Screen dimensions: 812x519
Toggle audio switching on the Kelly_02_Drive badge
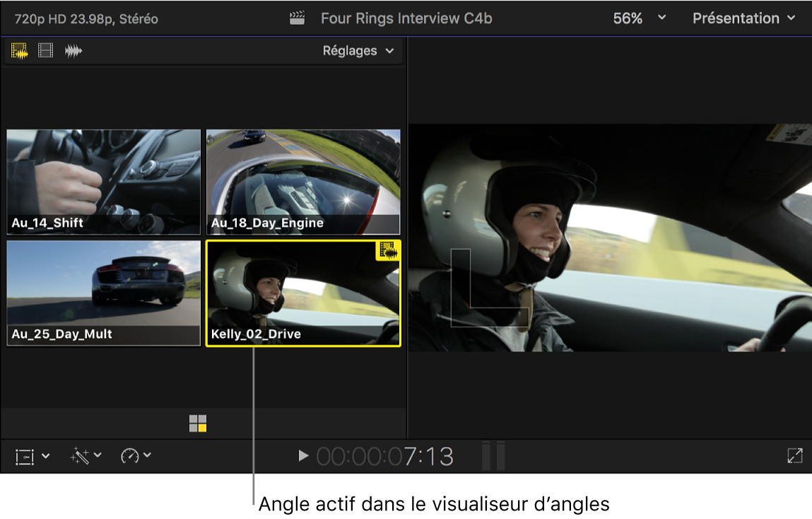[x=390, y=250]
